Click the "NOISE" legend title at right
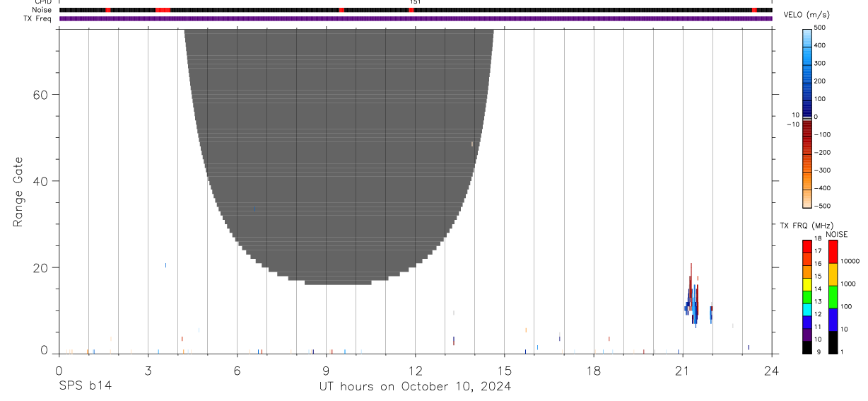 coord(837,234)
